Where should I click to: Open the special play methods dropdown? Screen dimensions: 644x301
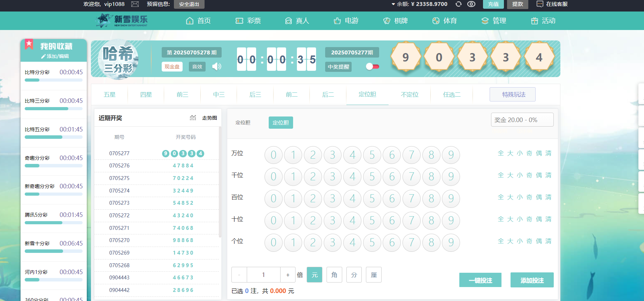pyautogui.click(x=512, y=95)
